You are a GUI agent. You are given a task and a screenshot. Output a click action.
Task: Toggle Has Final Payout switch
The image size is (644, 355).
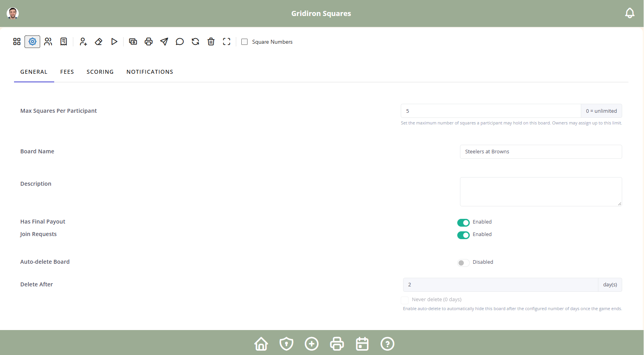click(464, 222)
